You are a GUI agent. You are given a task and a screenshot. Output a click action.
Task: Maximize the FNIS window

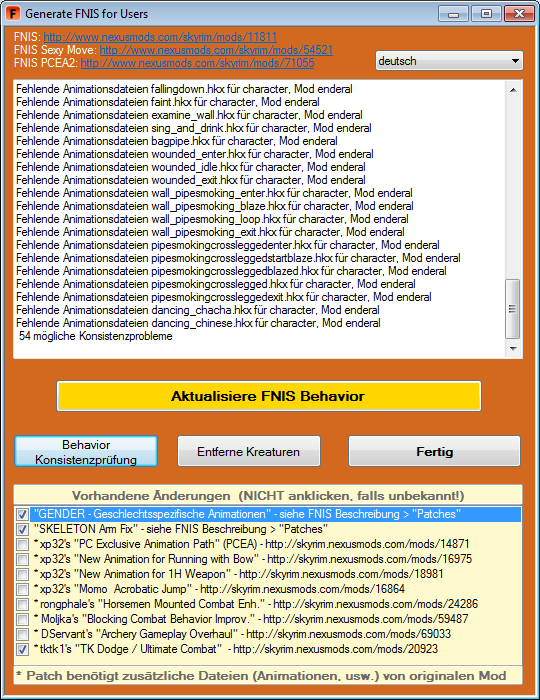point(486,13)
